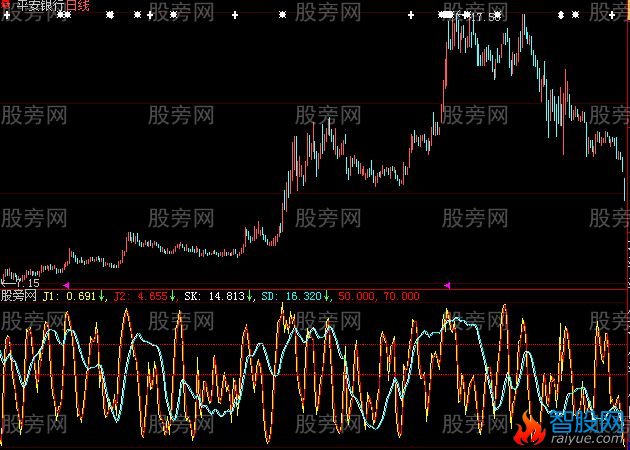This screenshot has width=630, height=450.
Task: Click the 7.15 low price label
Action: pos(27,283)
